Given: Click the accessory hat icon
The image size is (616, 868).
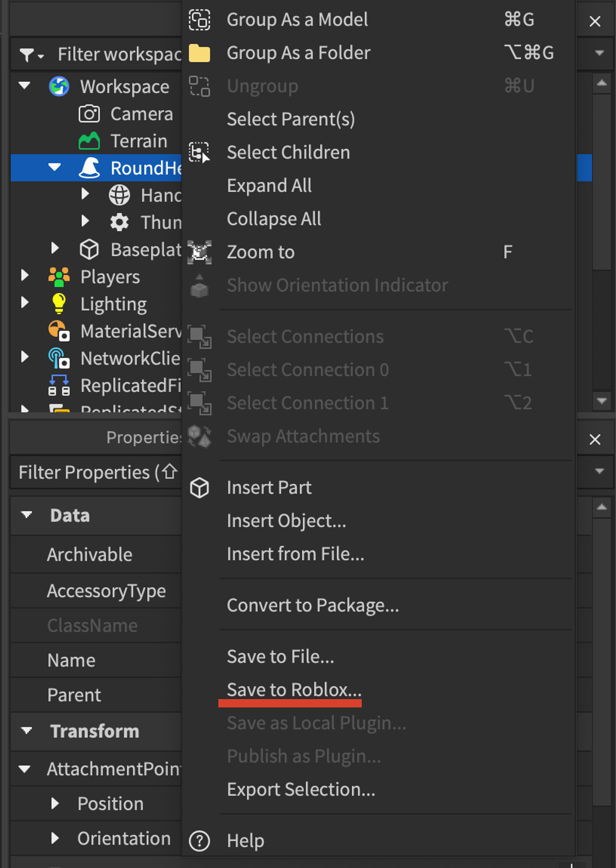Looking at the screenshot, I should tap(89, 168).
